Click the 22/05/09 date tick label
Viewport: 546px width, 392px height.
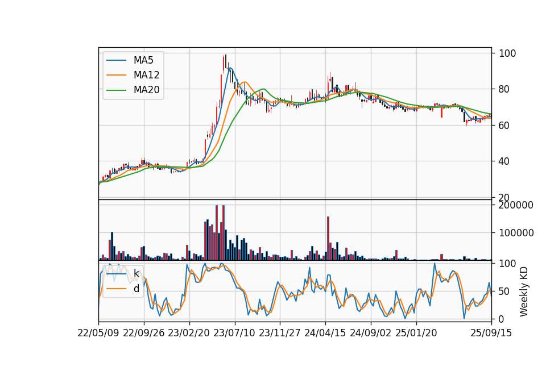[98, 333]
